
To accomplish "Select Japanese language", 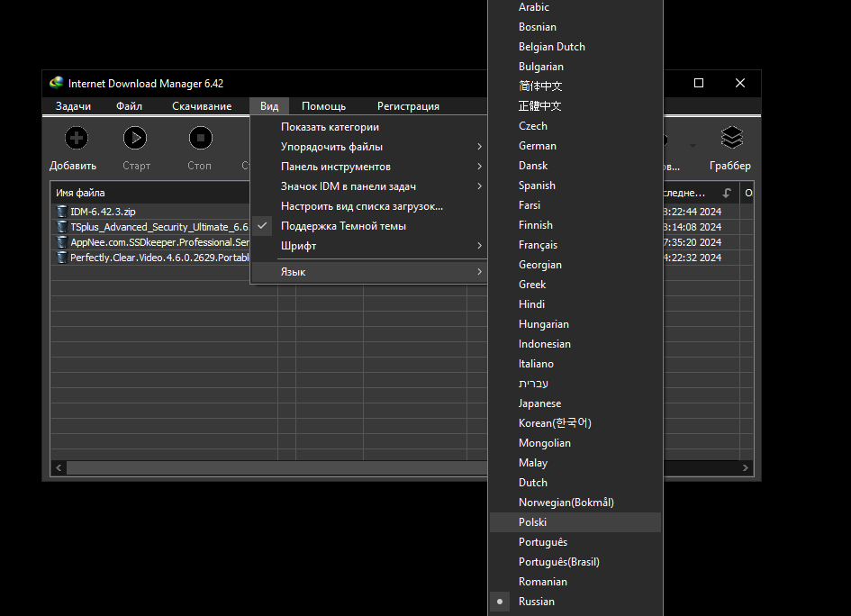I will click(x=575, y=403).
